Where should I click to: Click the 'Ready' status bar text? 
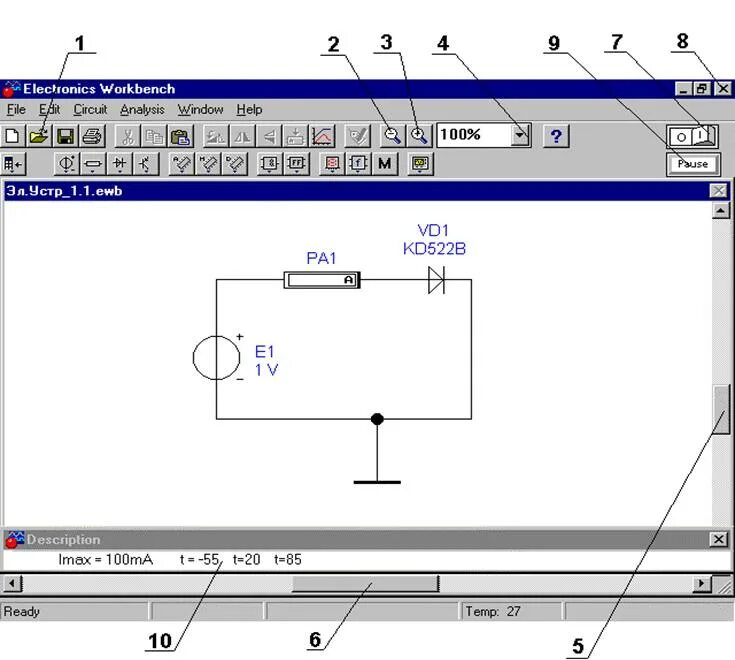point(22,611)
